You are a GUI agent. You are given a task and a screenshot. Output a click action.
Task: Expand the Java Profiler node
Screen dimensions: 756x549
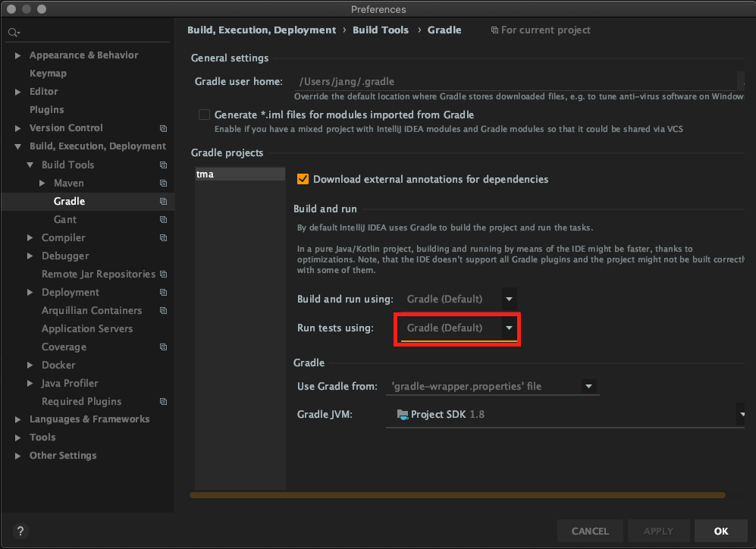(30, 383)
